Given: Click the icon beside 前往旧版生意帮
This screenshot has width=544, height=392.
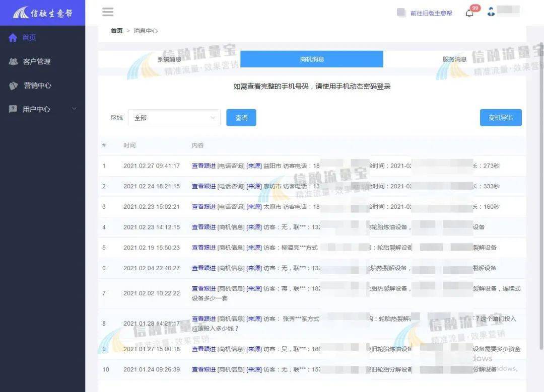Looking at the screenshot, I should click(401, 13).
